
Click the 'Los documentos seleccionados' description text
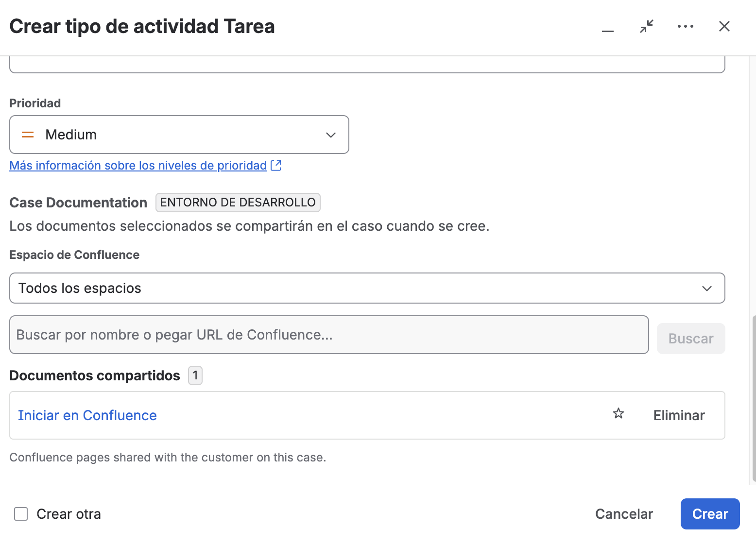pyautogui.click(x=249, y=226)
